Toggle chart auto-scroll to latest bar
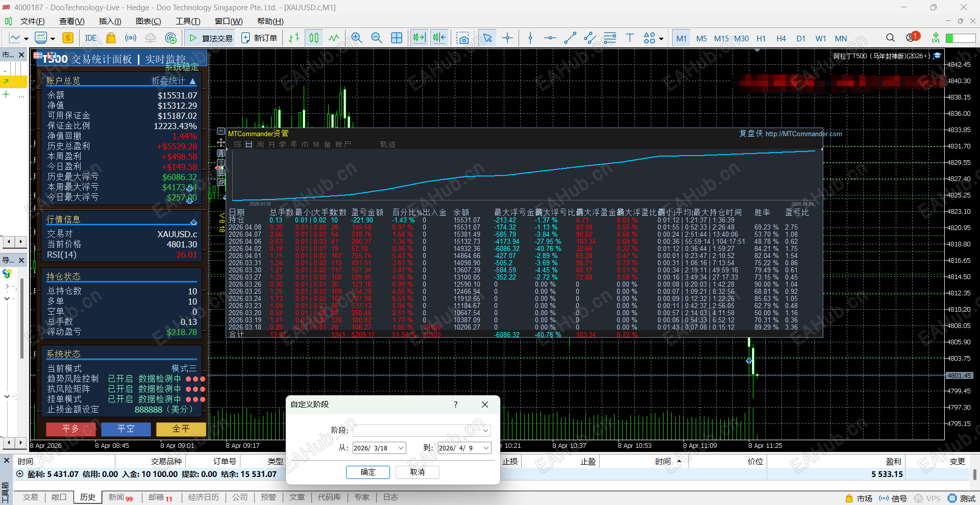Screen dimensions: 980x505 coord(419,38)
